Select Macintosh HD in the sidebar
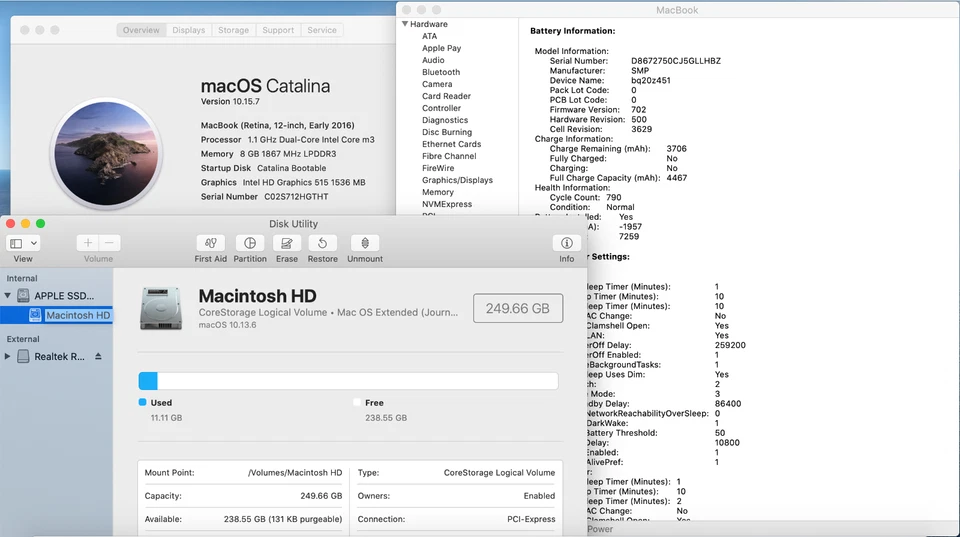 (56, 315)
